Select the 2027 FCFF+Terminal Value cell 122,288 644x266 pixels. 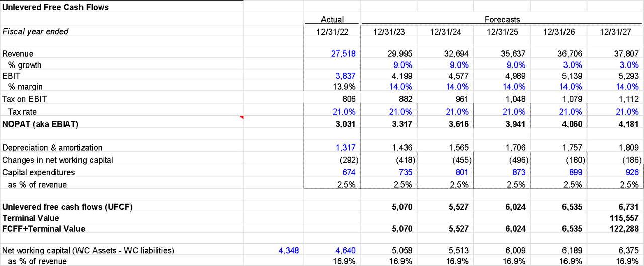click(x=622, y=229)
